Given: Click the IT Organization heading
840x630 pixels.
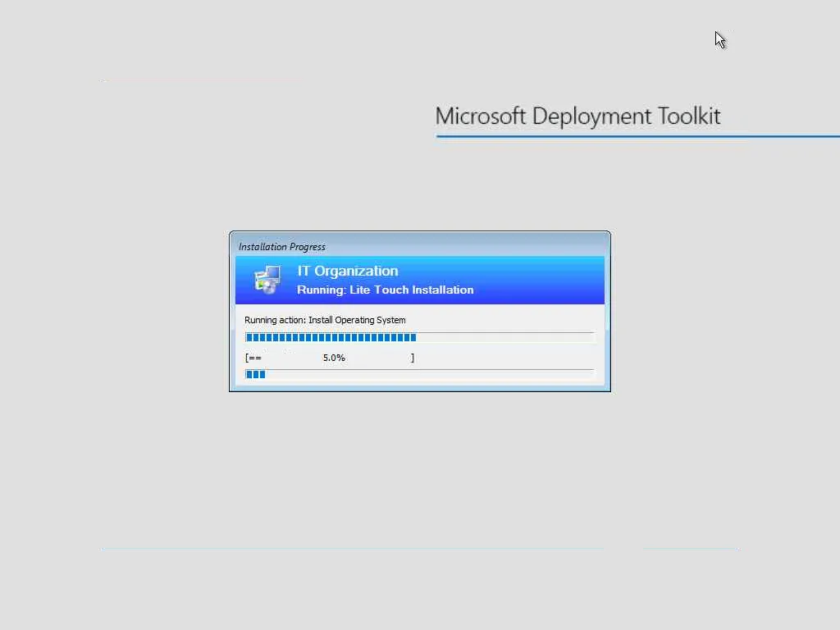Looking at the screenshot, I should (348, 271).
